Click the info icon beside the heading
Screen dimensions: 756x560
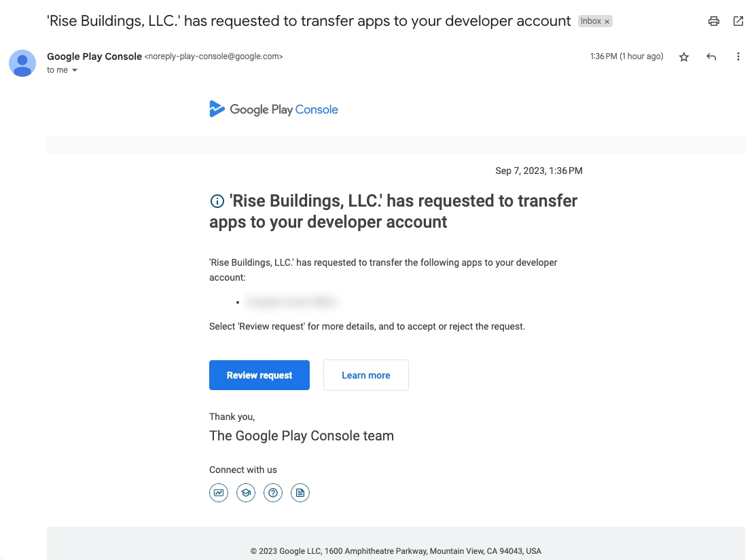[217, 201]
